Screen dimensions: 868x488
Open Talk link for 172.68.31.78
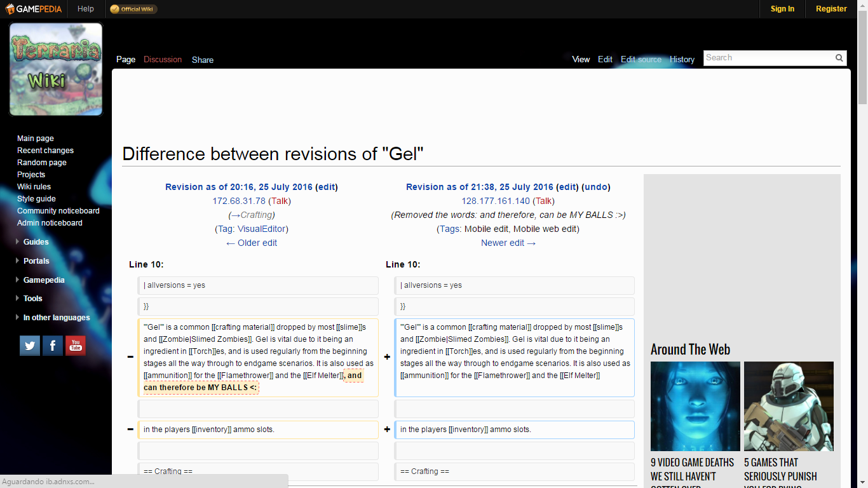tap(280, 201)
